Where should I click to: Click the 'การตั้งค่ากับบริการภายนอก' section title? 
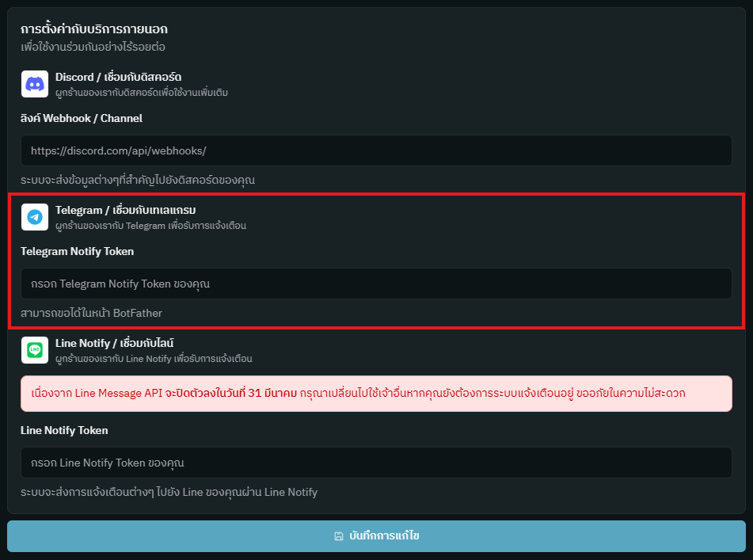(94, 29)
